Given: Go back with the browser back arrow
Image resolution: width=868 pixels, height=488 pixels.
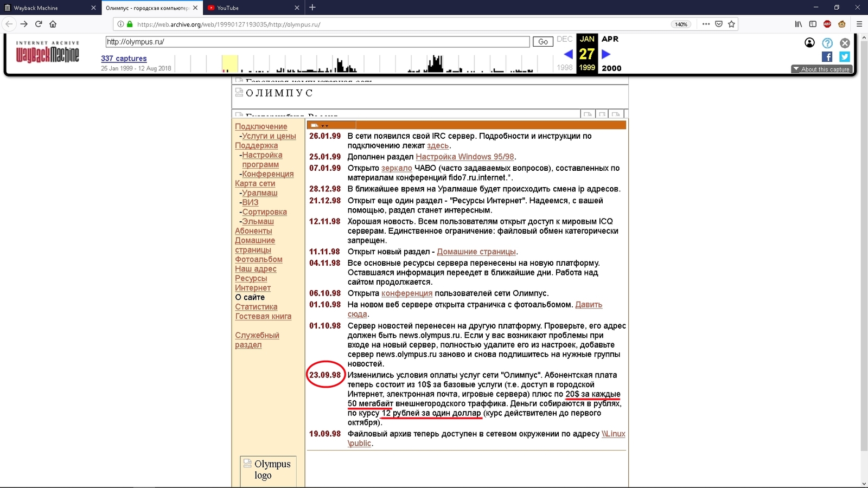Looking at the screenshot, I should (x=9, y=24).
